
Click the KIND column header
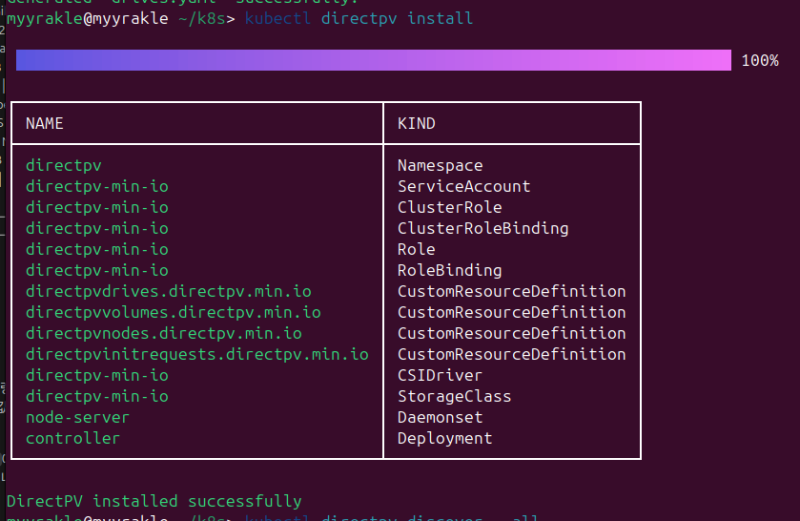(x=416, y=124)
